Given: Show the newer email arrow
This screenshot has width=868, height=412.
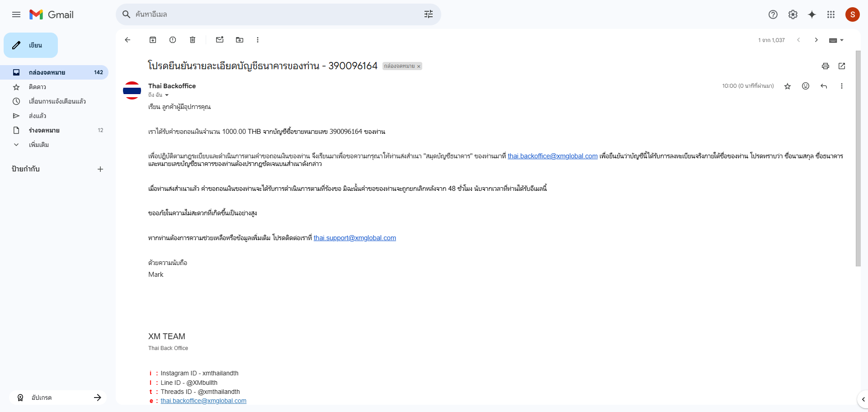Looking at the screenshot, I should tap(798, 40).
